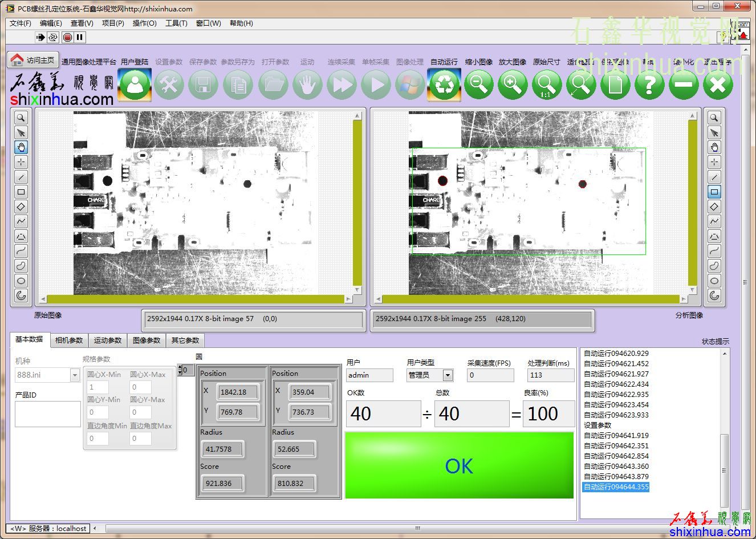Click the 用户登陆 user login icon
The image size is (756, 539).
point(135,85)
